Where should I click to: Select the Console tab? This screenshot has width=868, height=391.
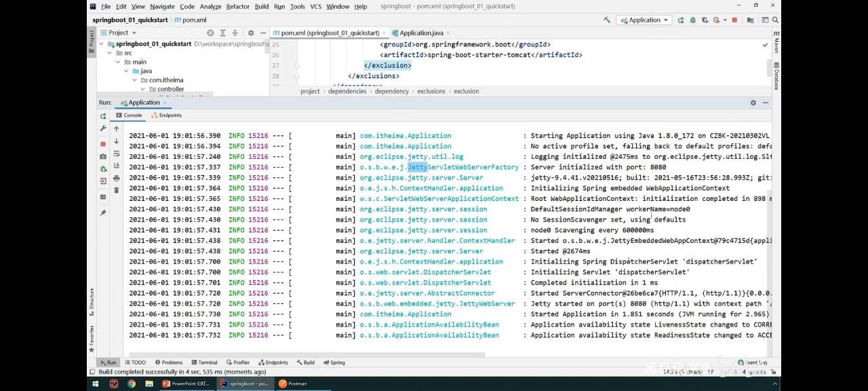coord(129,115)
